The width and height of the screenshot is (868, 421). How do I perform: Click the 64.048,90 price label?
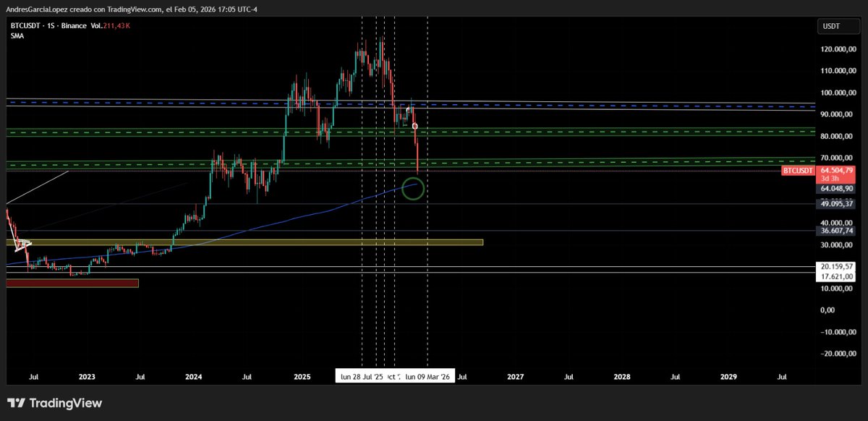click(838, 189)
